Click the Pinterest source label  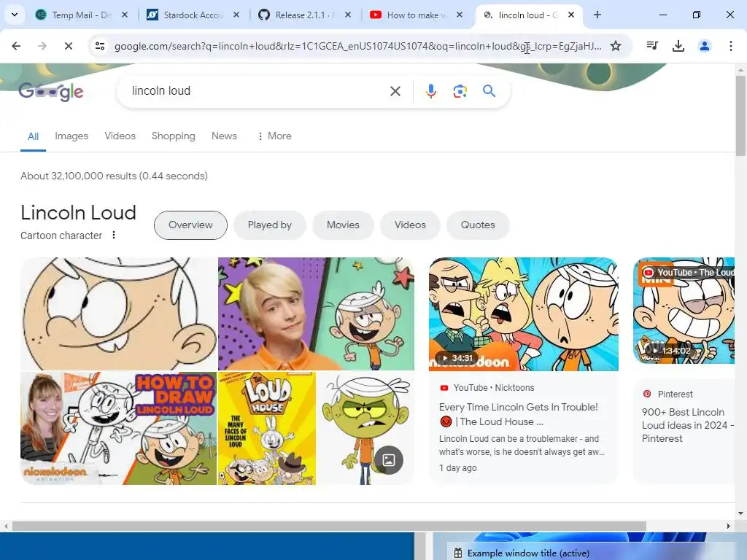click(x=675, y=394)
